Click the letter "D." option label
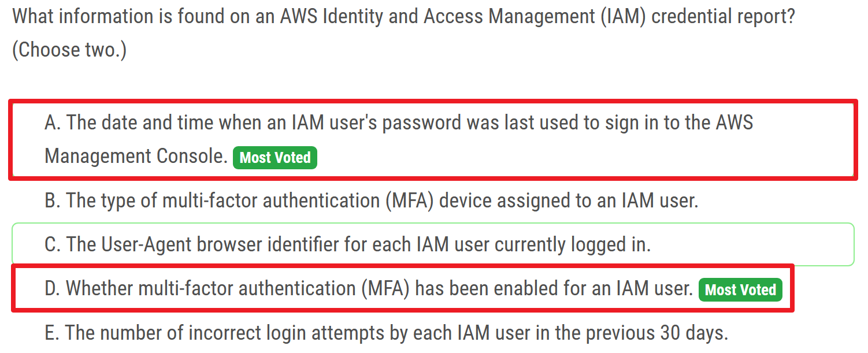This screenshot has width=868, height=353. point(53,288)
